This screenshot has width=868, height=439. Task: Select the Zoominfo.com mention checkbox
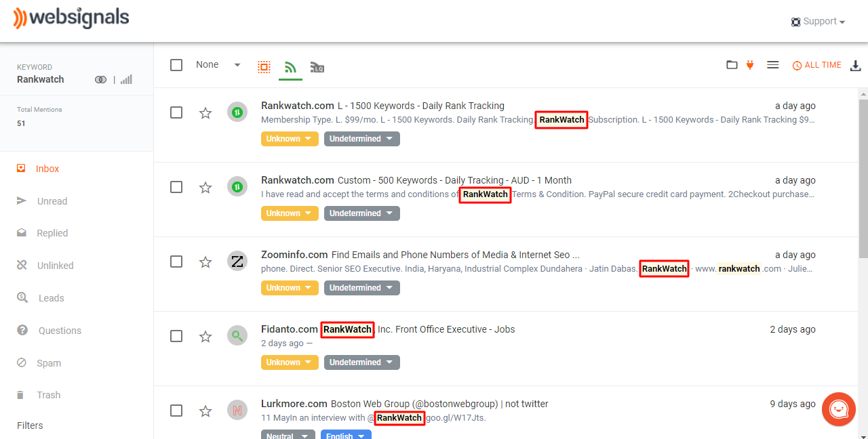pos(176,262)
